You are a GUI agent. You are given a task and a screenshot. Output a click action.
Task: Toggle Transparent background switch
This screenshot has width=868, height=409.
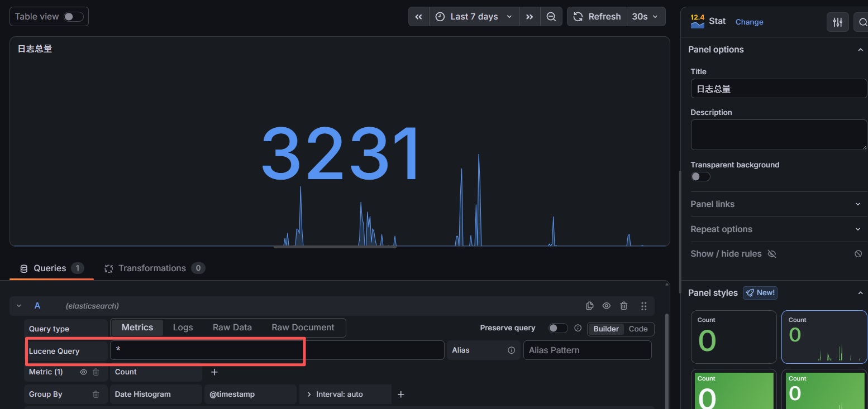[x=700, y=176]
